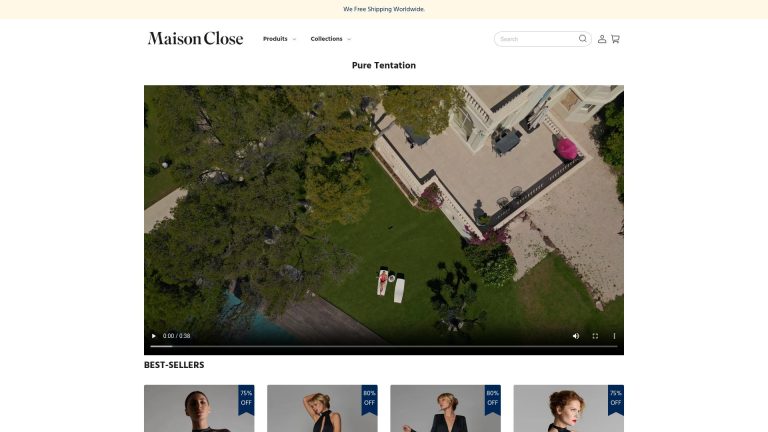Click the Free Shipping Worldwide banner
This screenshot has width=768, height=432.
384,9
